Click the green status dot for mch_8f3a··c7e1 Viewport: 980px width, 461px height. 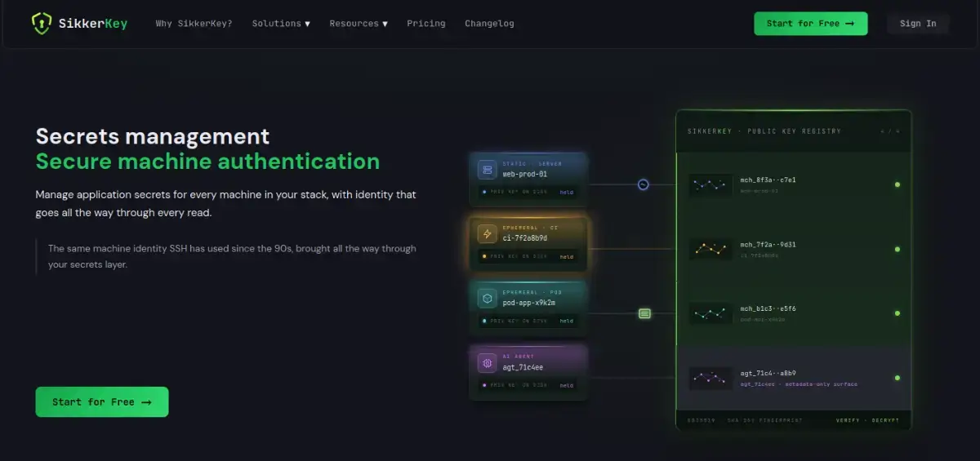(898, 184)
